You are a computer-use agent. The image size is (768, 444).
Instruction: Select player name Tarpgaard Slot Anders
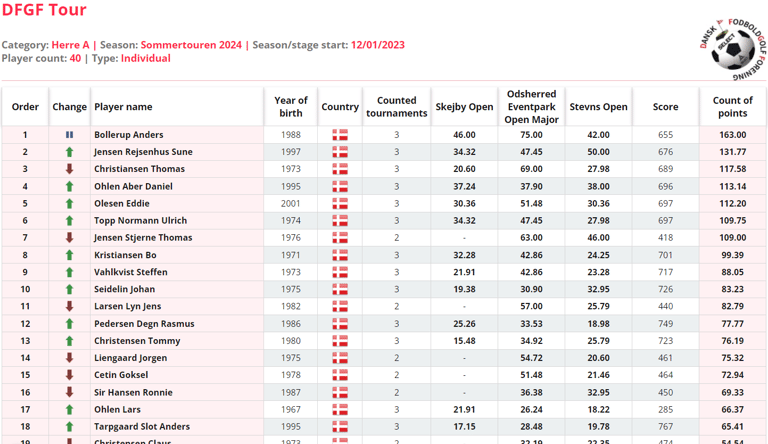point(142,426)
